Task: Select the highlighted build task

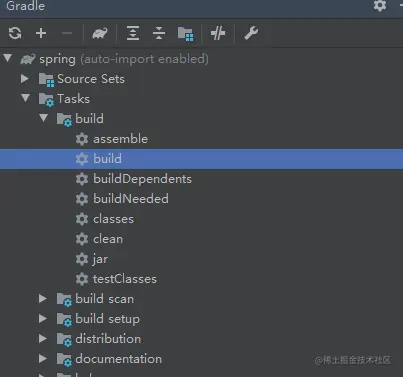Action: 201,159
